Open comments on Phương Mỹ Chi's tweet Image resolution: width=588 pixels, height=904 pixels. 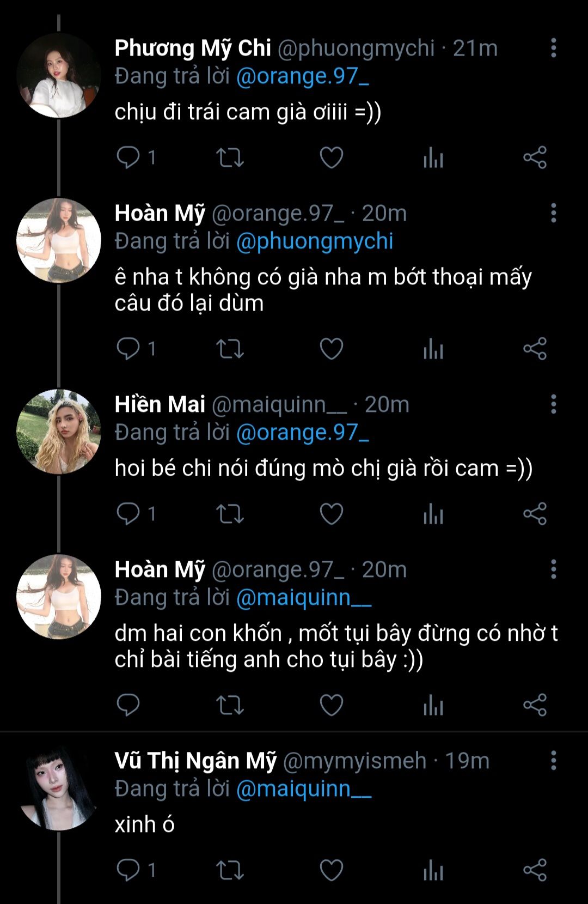[129, 158]
